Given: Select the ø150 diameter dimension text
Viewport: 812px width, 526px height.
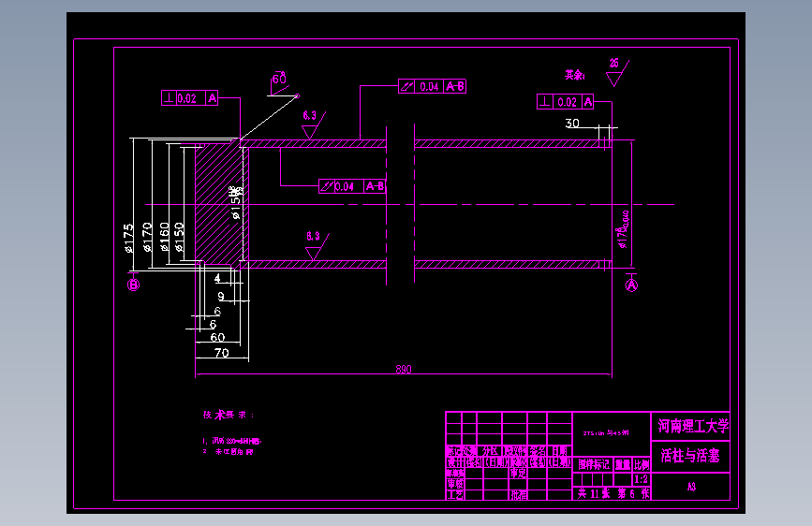Looking at the screenshot, I should click(x=179, y=237).
